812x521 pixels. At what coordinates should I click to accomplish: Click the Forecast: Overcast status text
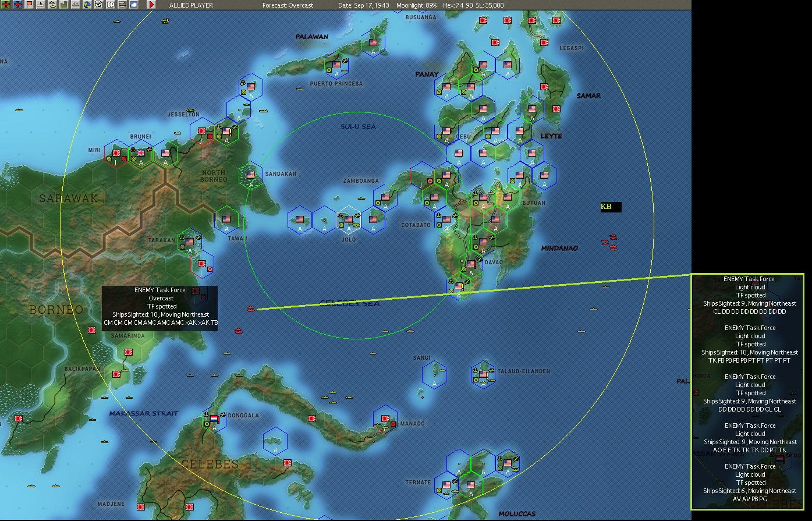pos(288,5)
